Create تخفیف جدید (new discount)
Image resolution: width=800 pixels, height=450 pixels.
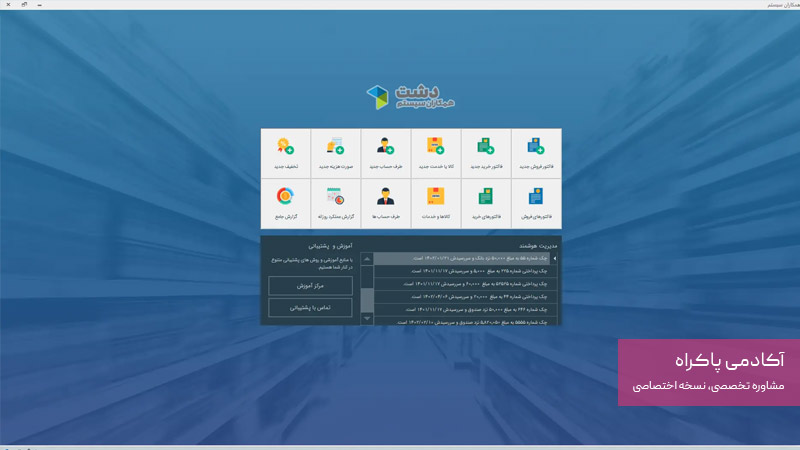(x=286, y=153)
